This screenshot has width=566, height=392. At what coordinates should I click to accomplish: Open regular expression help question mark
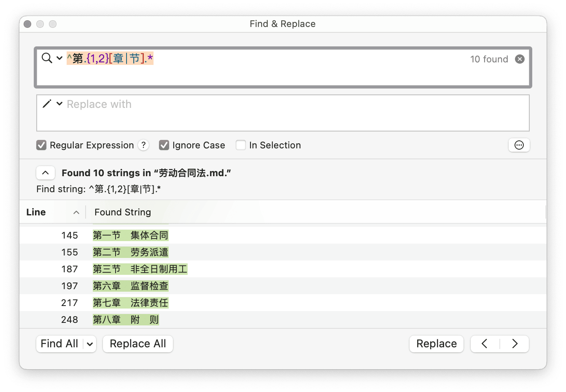tap(143, 145)
